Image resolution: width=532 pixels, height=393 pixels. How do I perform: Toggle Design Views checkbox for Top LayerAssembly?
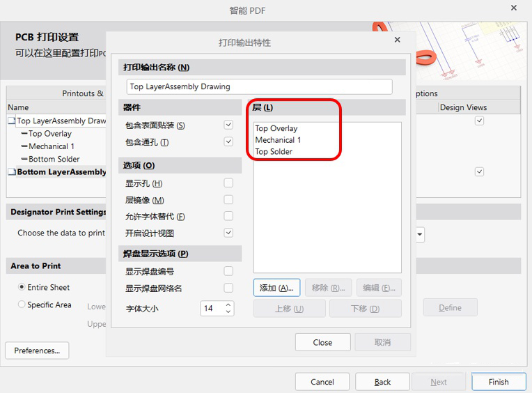pos(479,121)
